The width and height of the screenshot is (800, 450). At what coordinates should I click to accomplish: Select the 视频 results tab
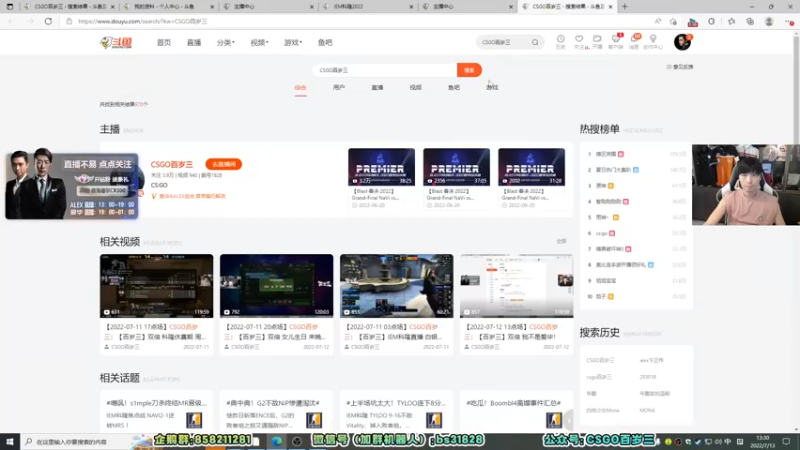pos(415,88)
